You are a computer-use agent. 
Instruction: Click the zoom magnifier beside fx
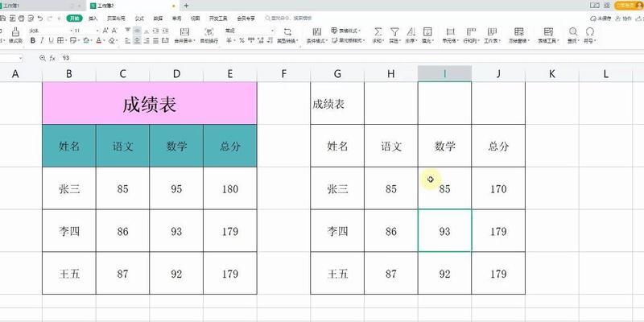[x=42, y=58]
